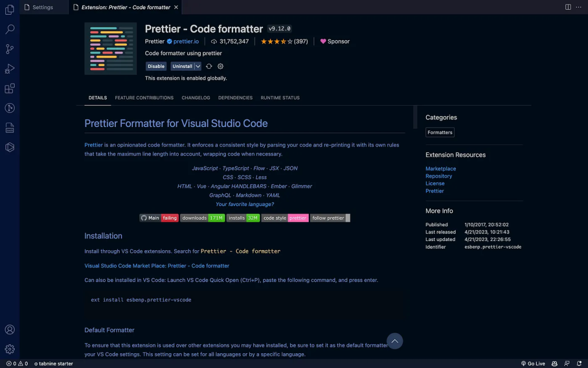588x368 pixels.
Task: Click the Disable button
Action: (156, 66)
